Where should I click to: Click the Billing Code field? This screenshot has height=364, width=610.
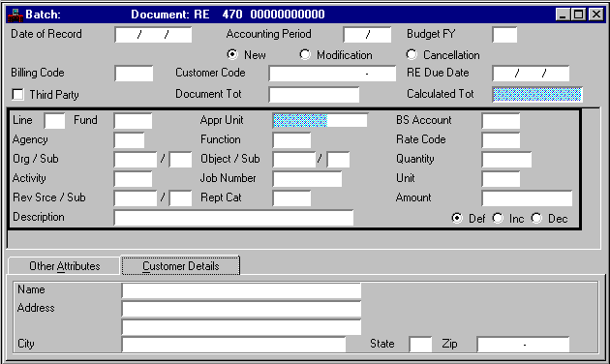click(134, 74)
